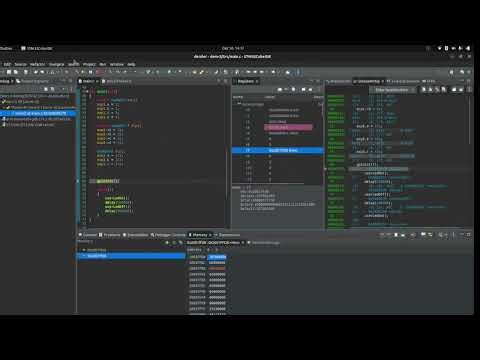Select the Disassembly view tab

(367, 81)
